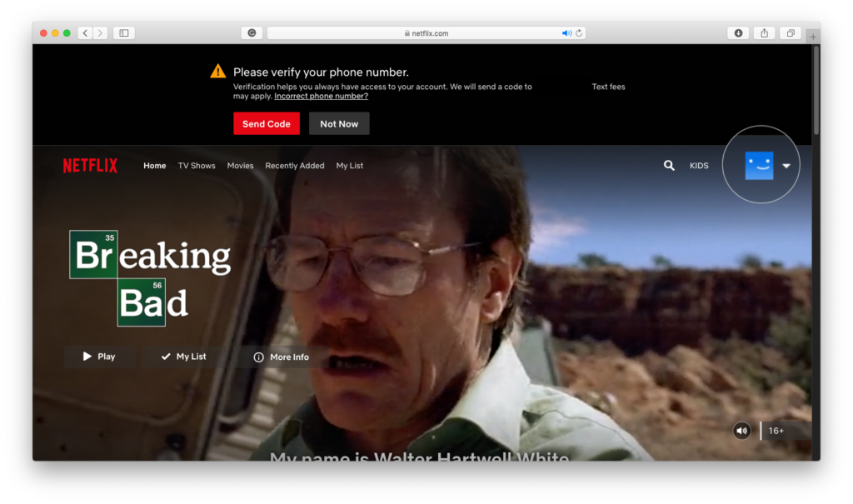Open the TV Shows section
The width and height of the screenshot is (853, 504).
(197, 166)
